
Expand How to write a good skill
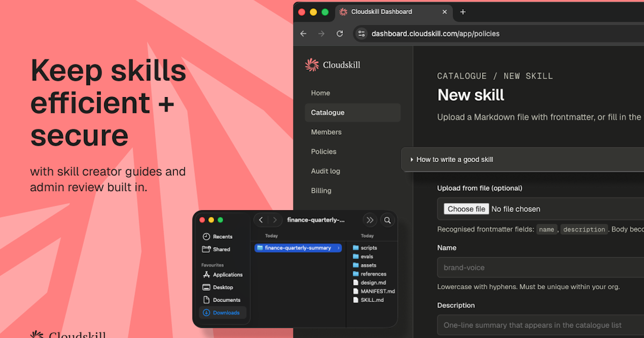pyautogui.click(x=523, y=159)
